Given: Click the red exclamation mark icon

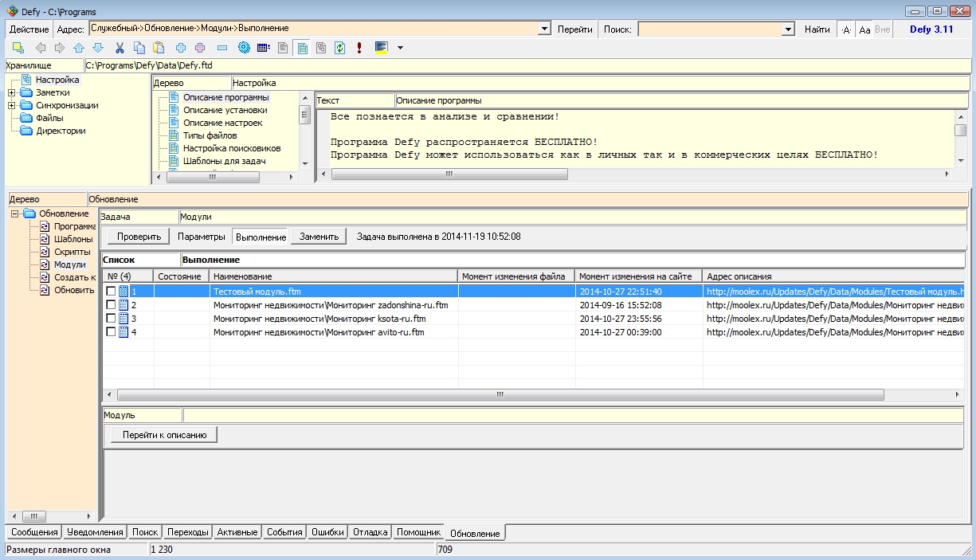Looking at the screenshot, I should (359, 48).
